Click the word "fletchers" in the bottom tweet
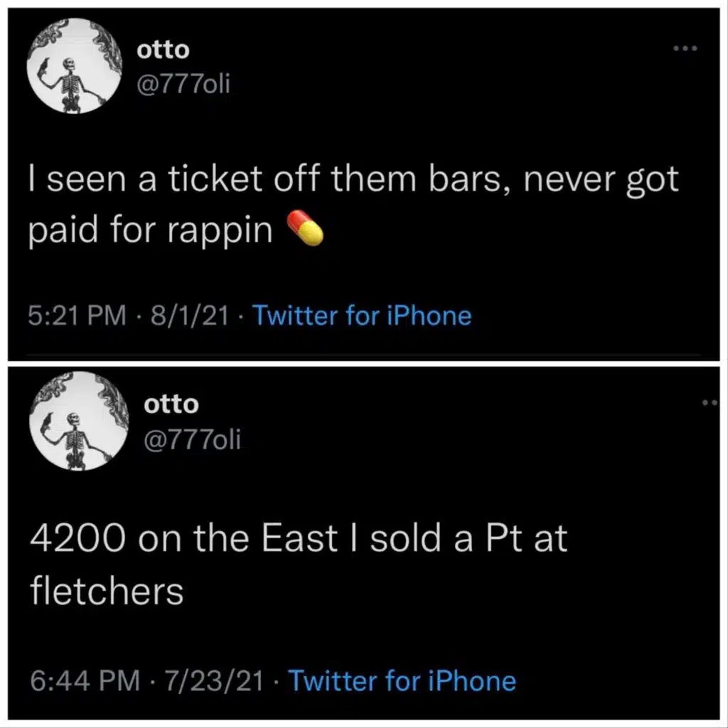The image size is (728, 728). pyautogui.click(x=107, y=590)
